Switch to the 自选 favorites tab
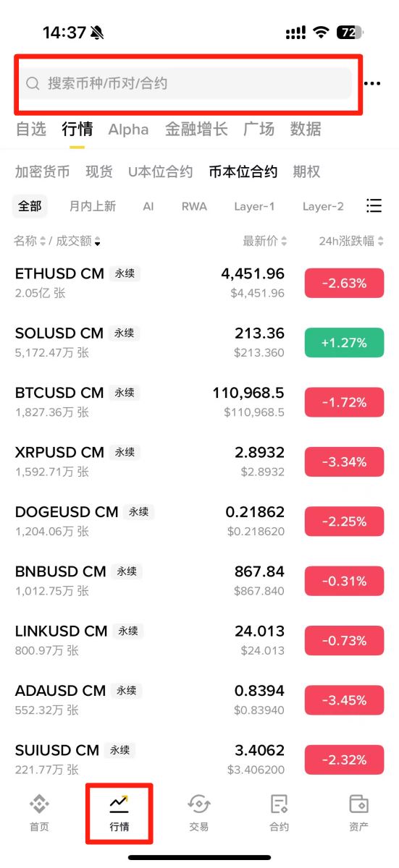 30,129
